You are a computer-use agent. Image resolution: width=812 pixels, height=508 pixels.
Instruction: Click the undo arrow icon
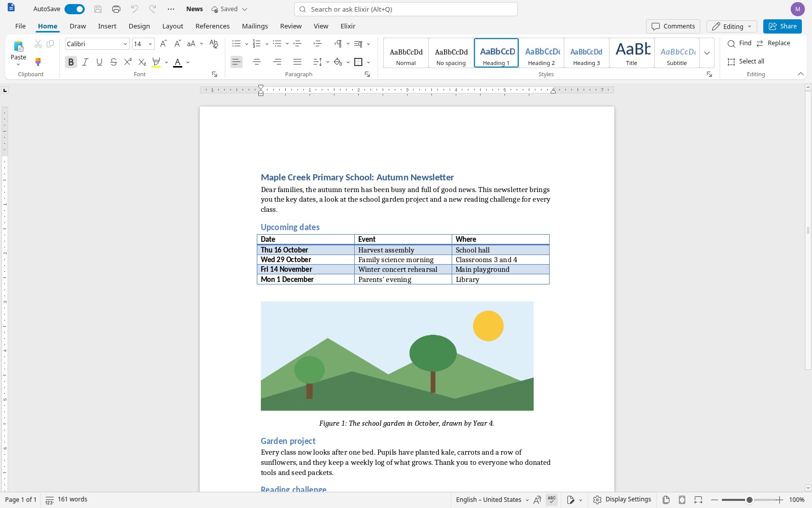[x=134, y=9]
